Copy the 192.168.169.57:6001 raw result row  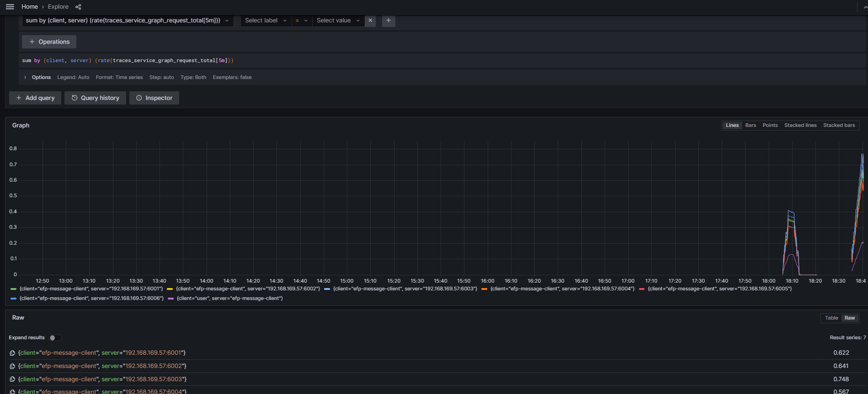12,353
